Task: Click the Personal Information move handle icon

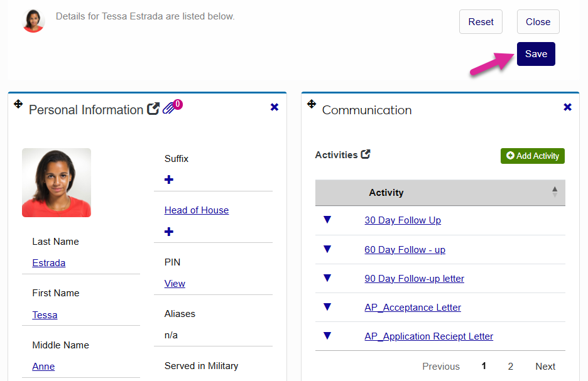Action: click(18, 104)
